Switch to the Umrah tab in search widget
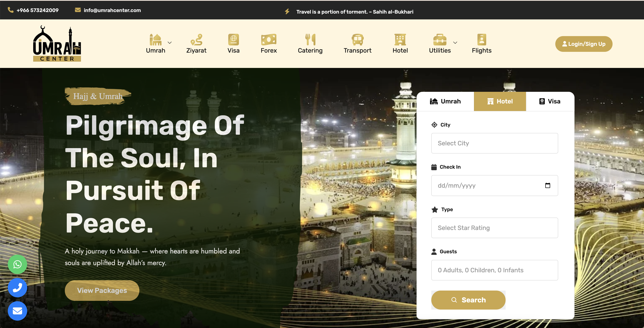 [x=446, y=101]
